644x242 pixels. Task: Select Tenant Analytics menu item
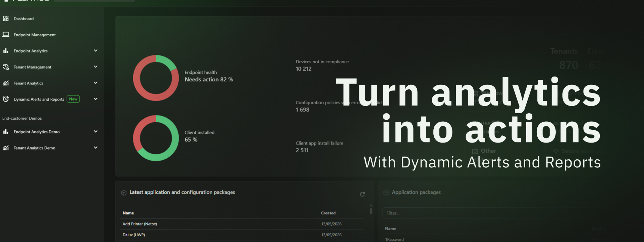click(x=29, y=83)
